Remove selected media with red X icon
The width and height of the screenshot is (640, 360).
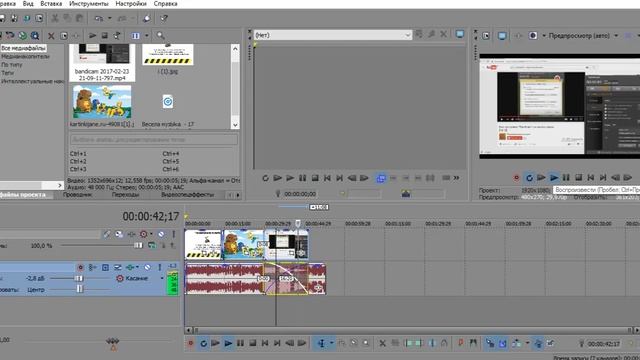51,36
